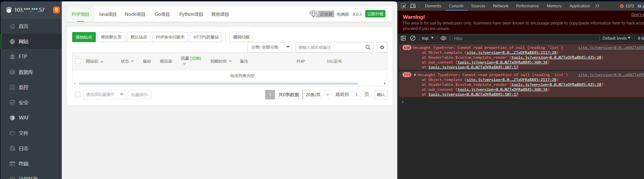Open first site.js:2117:28 stack link
Image resolution: width=644 pixels, height=179 pixels.
[511, 53]
